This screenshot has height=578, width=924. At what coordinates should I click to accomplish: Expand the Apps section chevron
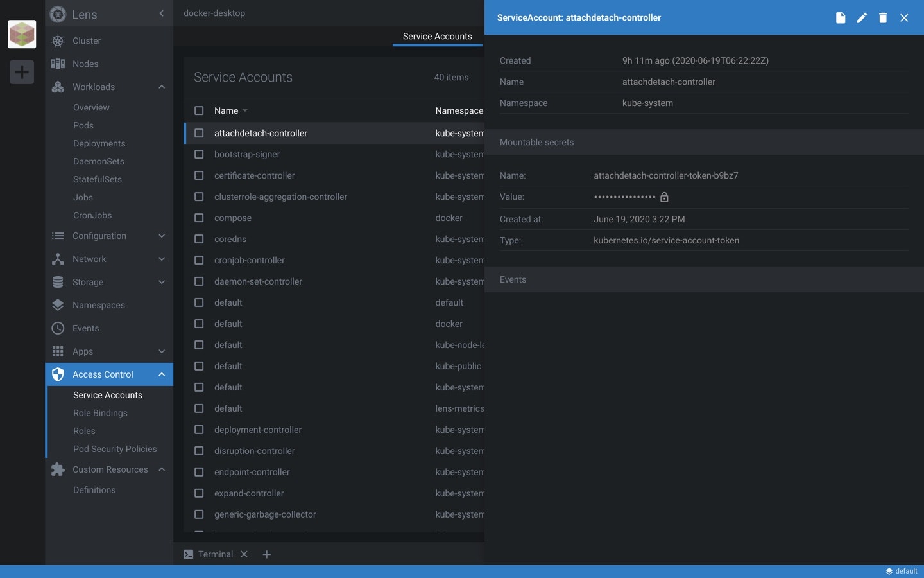tap(162, 351)
